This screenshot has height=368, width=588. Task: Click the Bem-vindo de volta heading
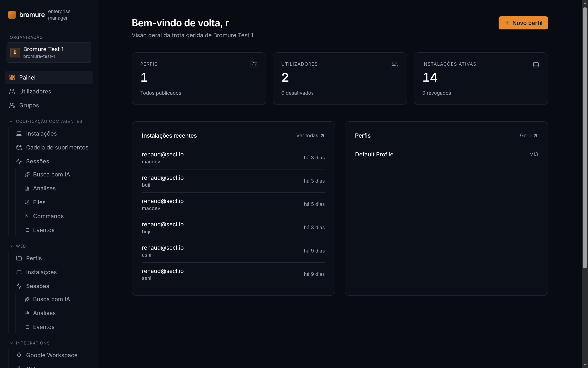(180, 23)
